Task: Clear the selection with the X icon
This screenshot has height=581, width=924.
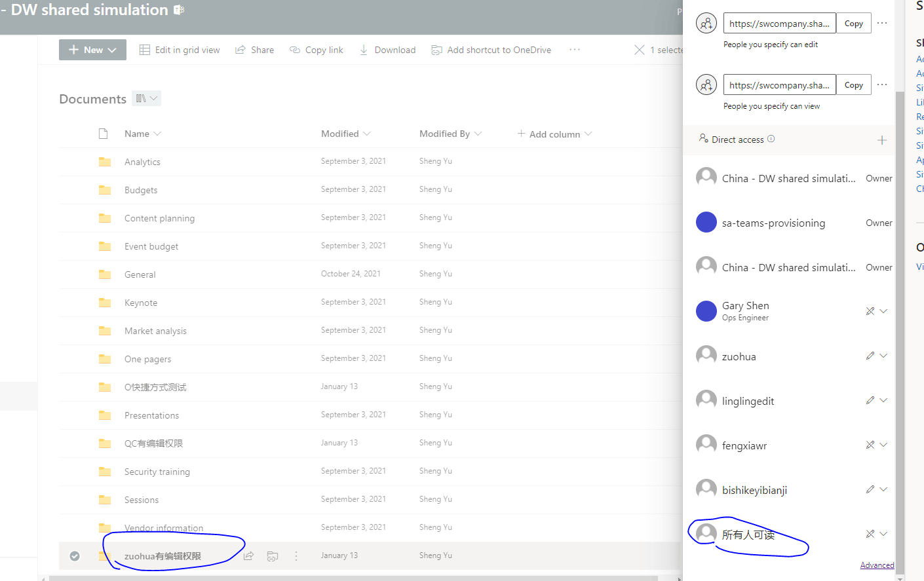Action: (640, 50)
